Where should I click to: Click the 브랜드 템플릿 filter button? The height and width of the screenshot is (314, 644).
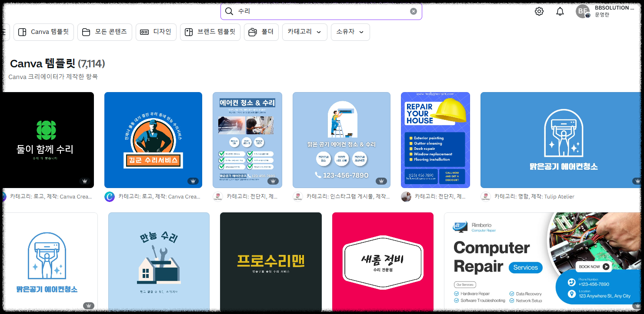tap(210, 32)
